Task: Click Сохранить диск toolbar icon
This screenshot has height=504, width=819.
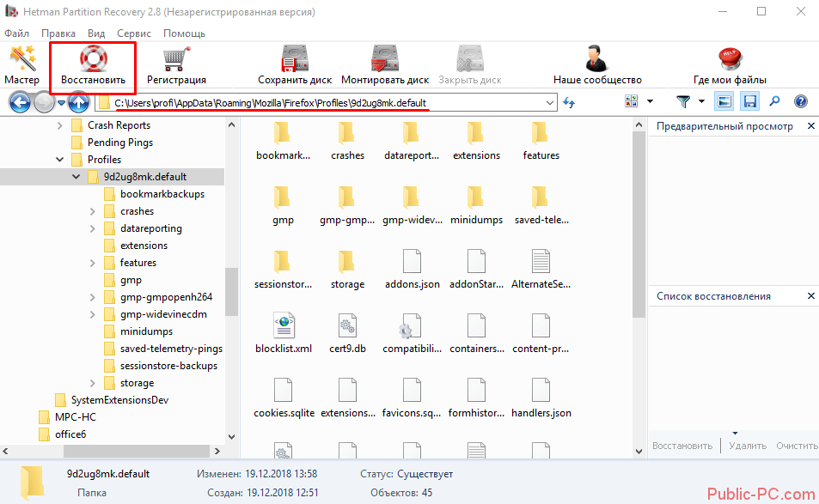Action: coord(295,65)
